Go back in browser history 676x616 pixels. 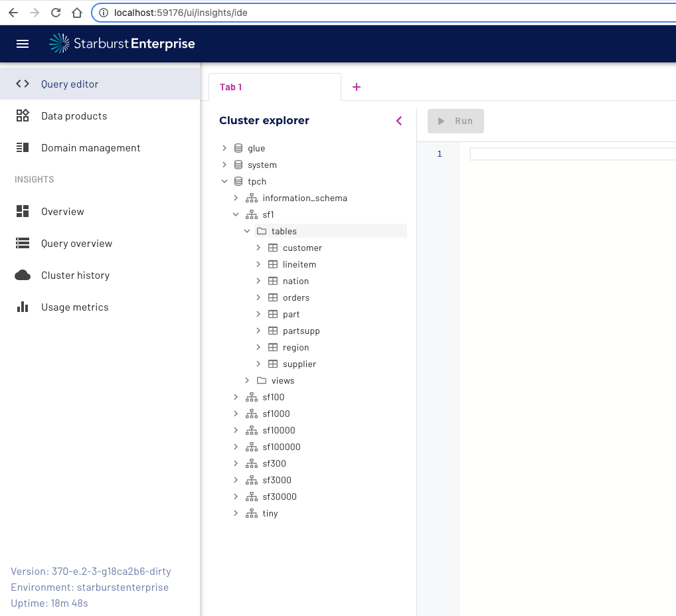tap(13, 13)
